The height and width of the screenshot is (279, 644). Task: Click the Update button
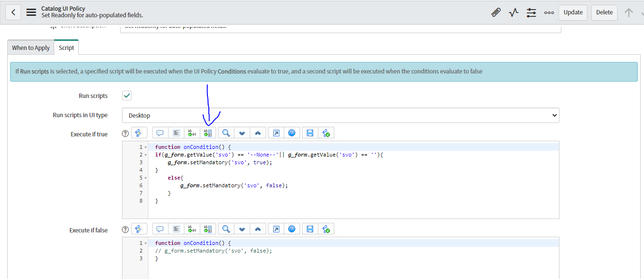tap(573, 12)
